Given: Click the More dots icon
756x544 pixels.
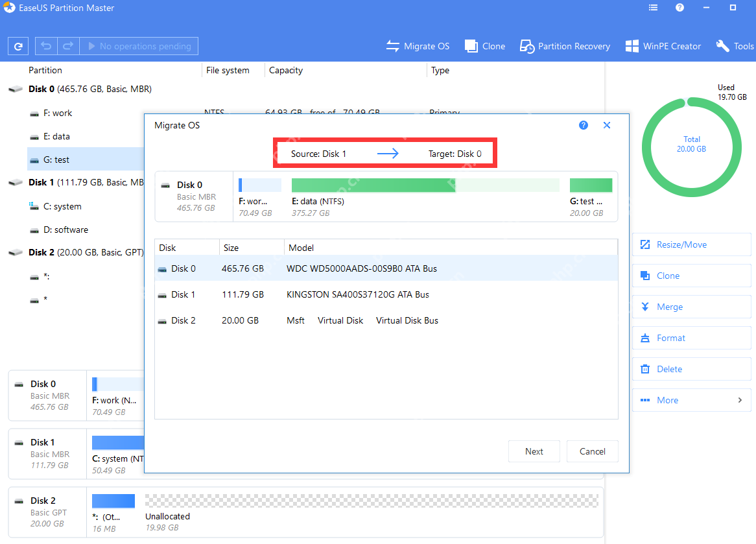Looking at the screenshot, I should [x=645, y=400].
